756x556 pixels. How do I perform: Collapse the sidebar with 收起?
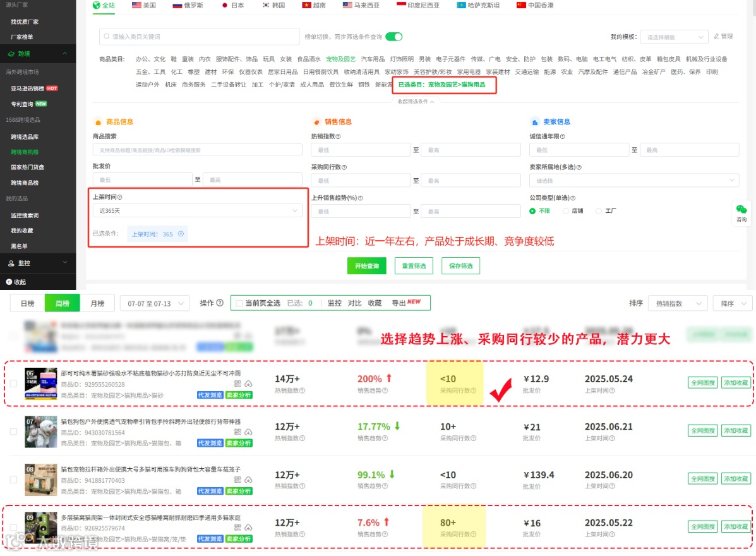pos(16,282)
